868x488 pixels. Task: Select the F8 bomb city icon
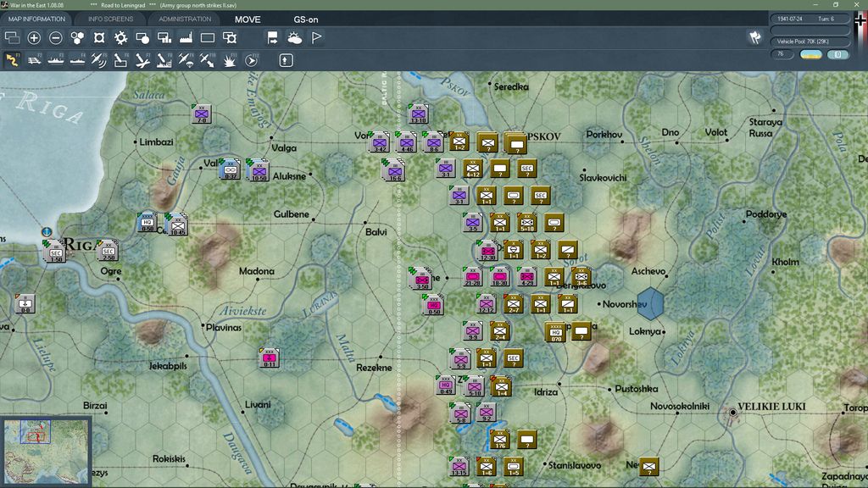[164, 60]
